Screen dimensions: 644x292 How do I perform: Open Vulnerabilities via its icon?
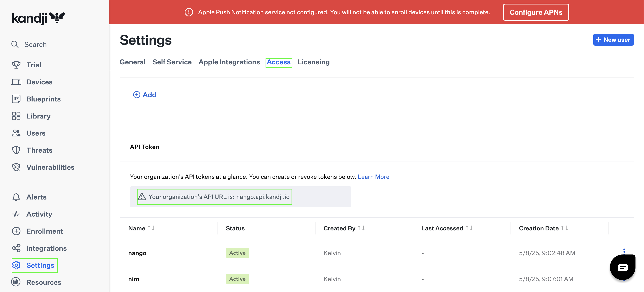pyautogui.click(x=16, y=167)
